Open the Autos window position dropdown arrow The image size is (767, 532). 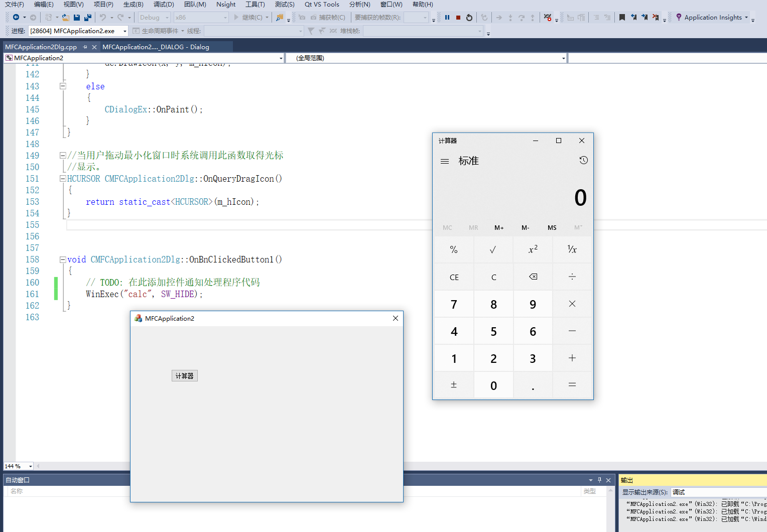[x=591, y=480]
